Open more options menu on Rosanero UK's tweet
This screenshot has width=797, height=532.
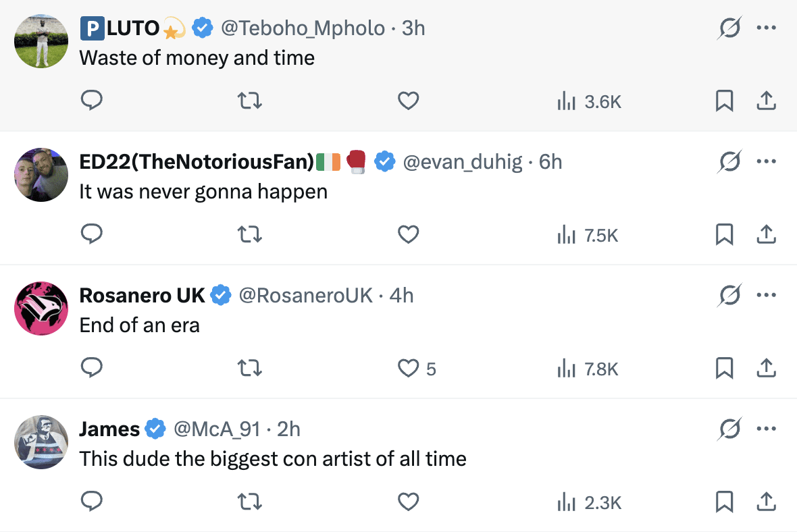click(x=766, y=296)
